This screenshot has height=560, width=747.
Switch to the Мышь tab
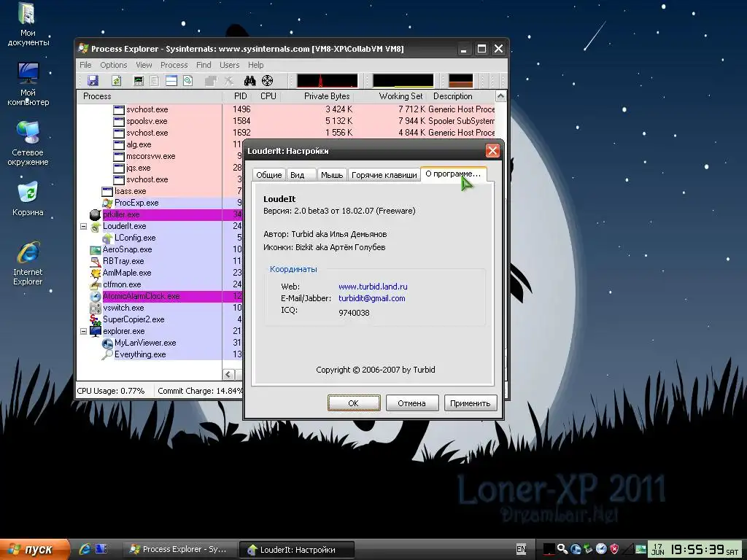pyautogui.click(x=332, y=175)
